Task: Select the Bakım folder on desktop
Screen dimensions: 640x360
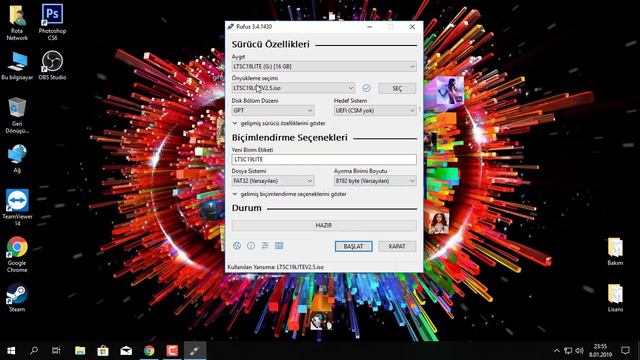Action: 615,252
